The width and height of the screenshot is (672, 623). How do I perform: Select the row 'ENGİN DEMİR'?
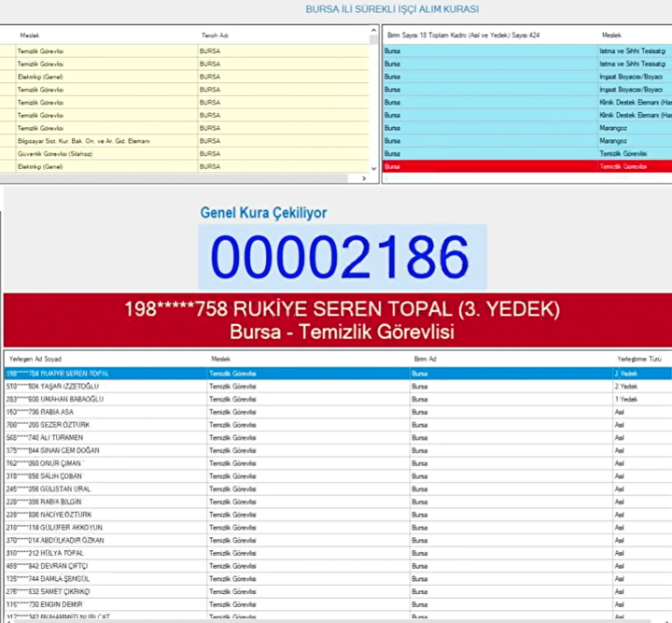pos(338,604)
